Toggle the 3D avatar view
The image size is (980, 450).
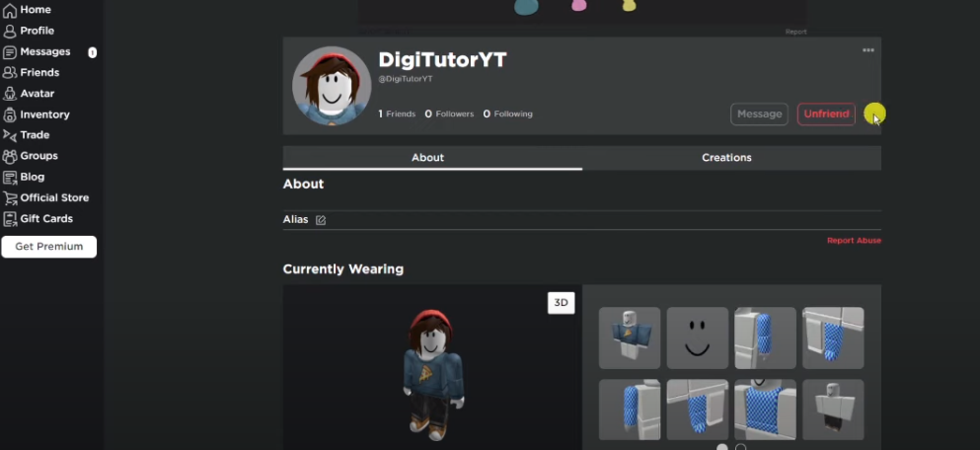562,303
